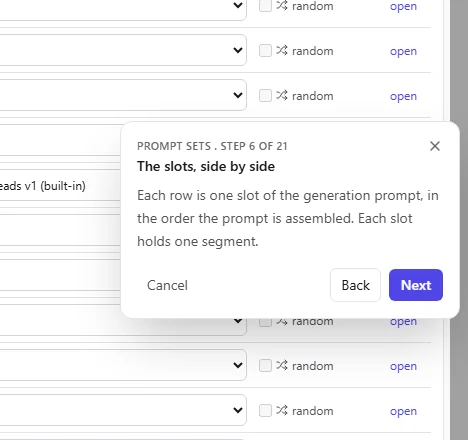Click Next in the tour popup
The width and height of the screenshot is (468, 440).
(x=416, y=285)
